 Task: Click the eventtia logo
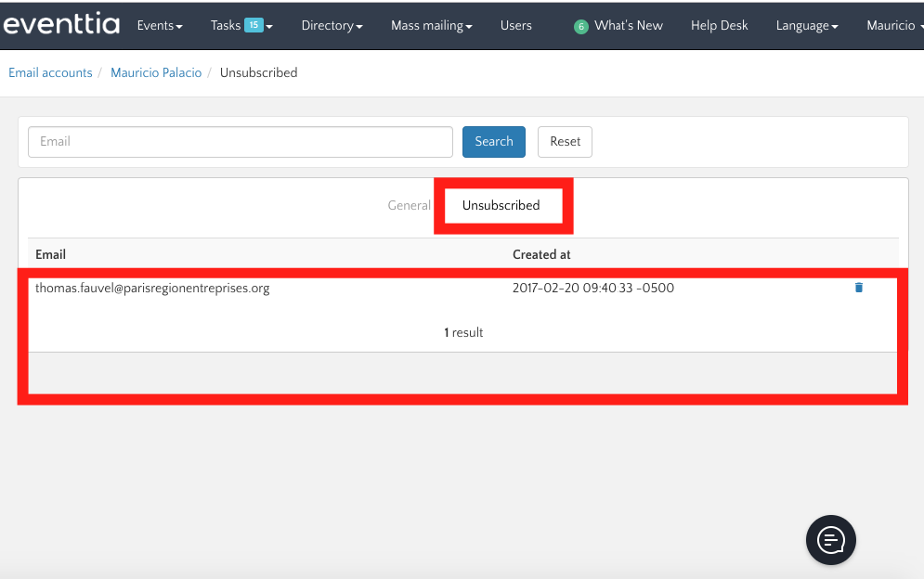tap(61, 25)
